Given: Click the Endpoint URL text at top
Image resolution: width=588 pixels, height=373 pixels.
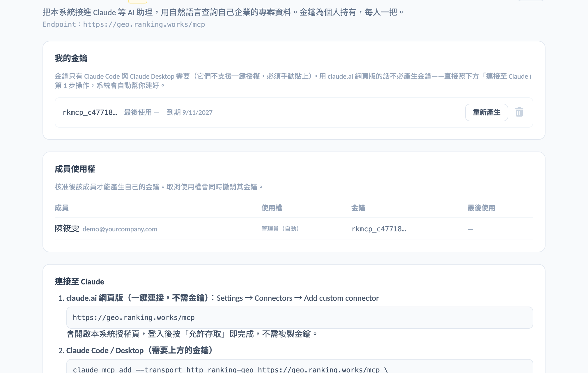Looking at the screenshot, I should pyautogui.click(x=144, y=24).
